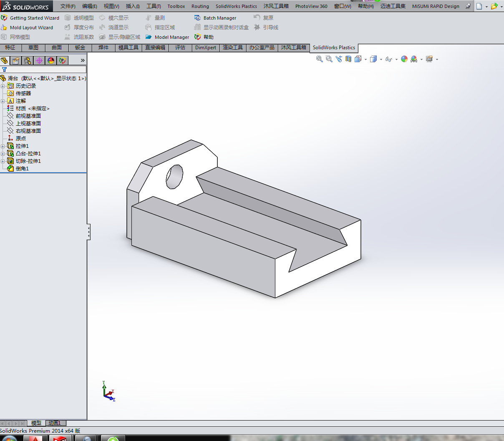
Task: Expand the 历史记录 tree node
Action: (3, 86)
